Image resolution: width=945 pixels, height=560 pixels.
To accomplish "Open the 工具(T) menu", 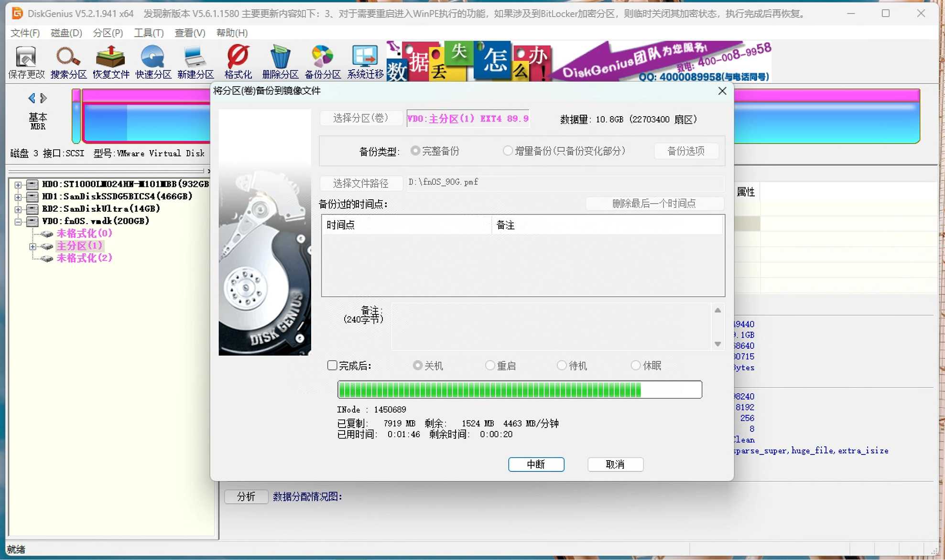I will tap(148, 33).
